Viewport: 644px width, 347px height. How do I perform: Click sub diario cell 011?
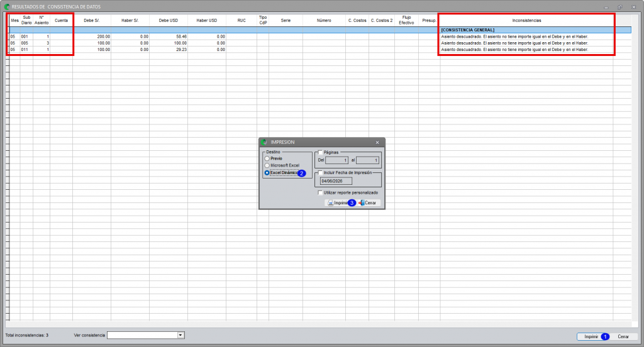26,50
